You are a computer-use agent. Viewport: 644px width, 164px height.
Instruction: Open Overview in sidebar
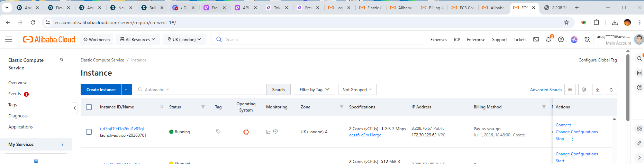pos(17,83)
